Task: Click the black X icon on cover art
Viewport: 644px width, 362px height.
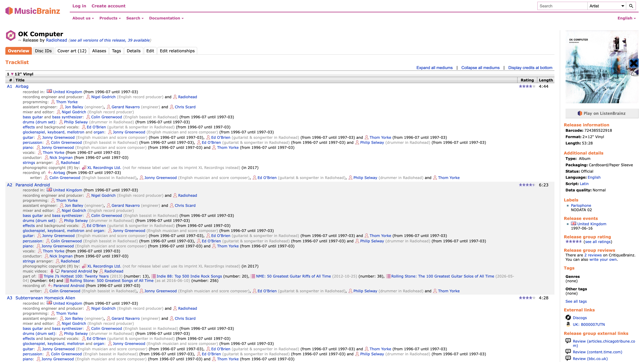Action: (x=633, y=63)
